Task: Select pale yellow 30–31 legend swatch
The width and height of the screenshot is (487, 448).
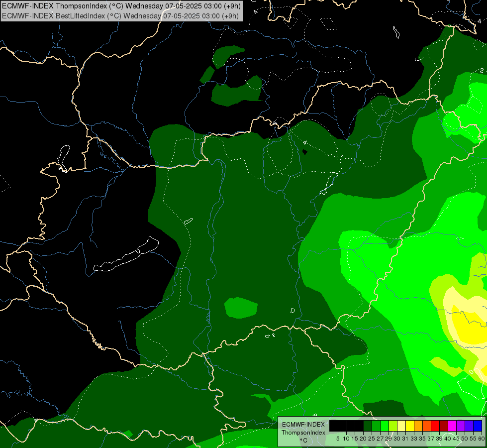Action: 401,426
